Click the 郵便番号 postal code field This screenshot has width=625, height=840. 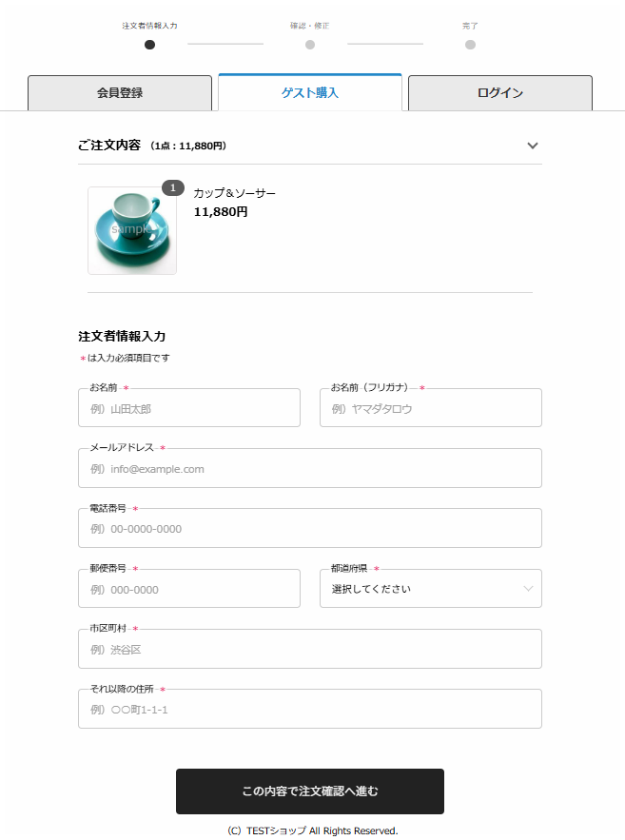pyautogui.click(x=189, y=588)
